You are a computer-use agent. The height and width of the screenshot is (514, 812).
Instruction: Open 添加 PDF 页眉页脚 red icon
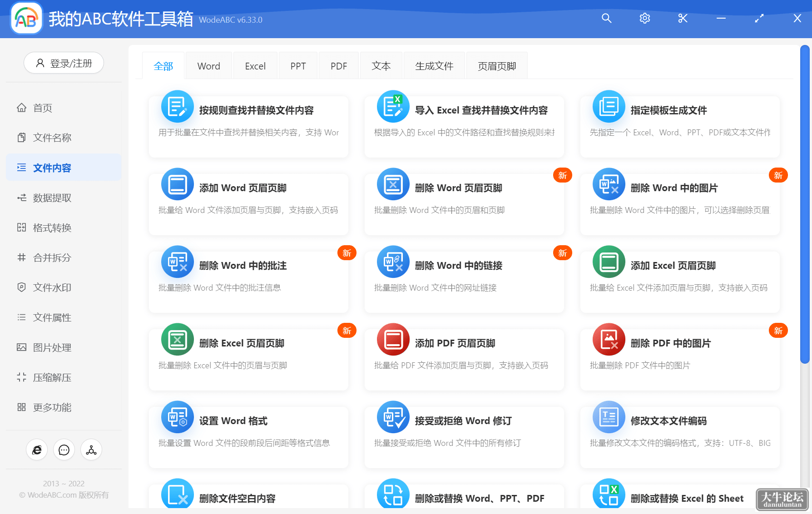click(x=393, y=340)
